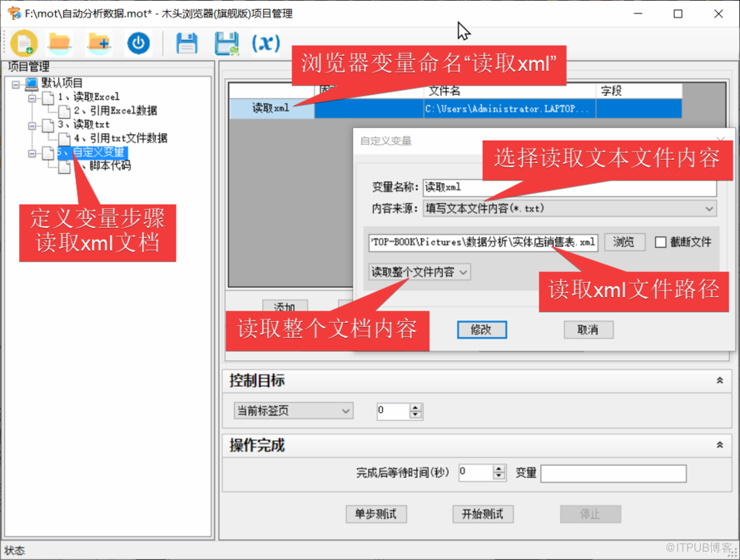This screenshot has height=560, width=740.
Task: Save project with the floppy disk icon
Action: click(x=187, y=43)
